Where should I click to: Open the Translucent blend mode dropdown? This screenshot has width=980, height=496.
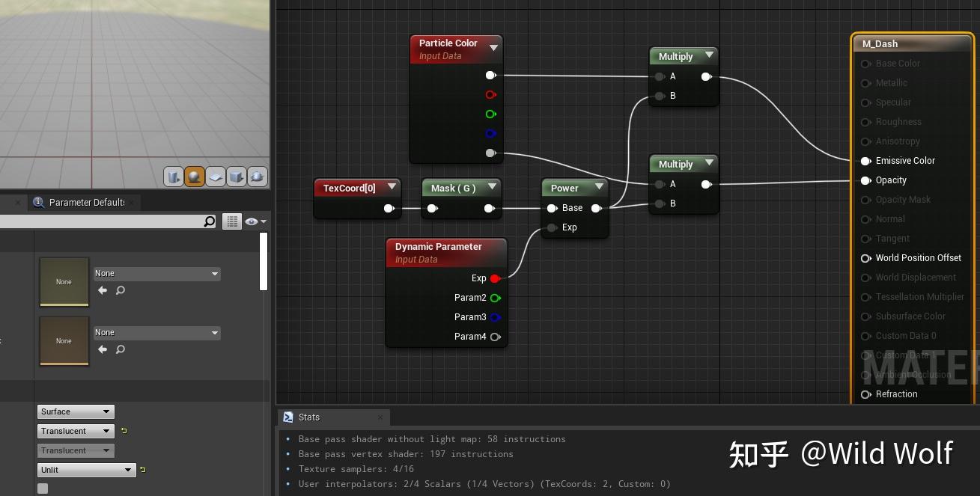point(75,431)
